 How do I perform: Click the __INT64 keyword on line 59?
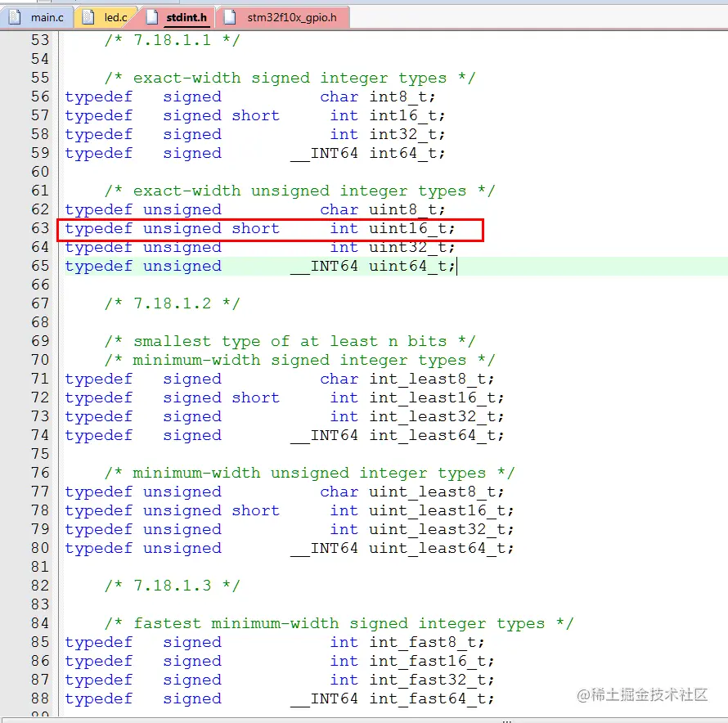(324, 153)
